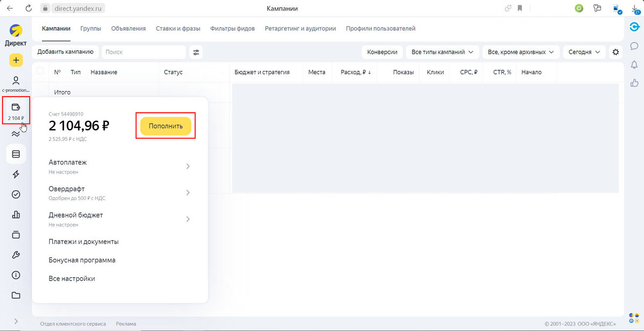Click the Добавить кампанию button
This screenshot has height=331, width=644.
click(x=65, y=52)
